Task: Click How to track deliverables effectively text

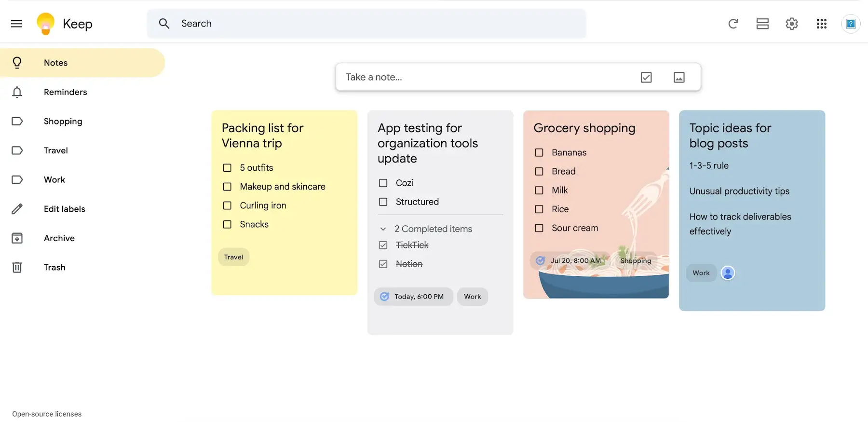Action: (x=740, y=224)
